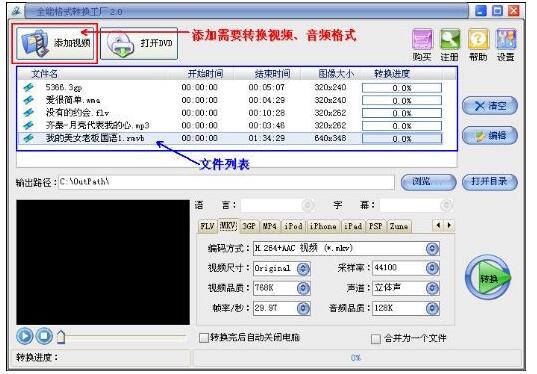Click file icon beside 齐秦-月亮代表我的心.mp3
Viewport: 537px width, 374px height.
(x=28, y=125)
